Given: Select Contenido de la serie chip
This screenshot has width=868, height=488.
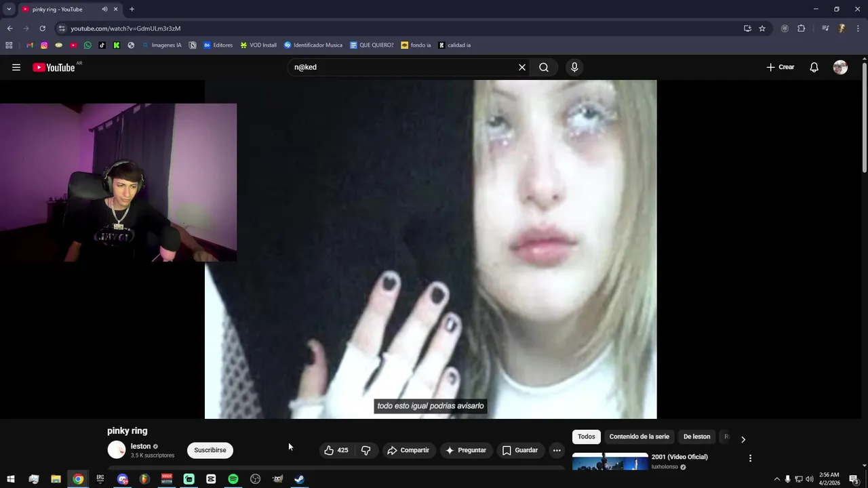Looking at the screenshot, I should [639, 436].
